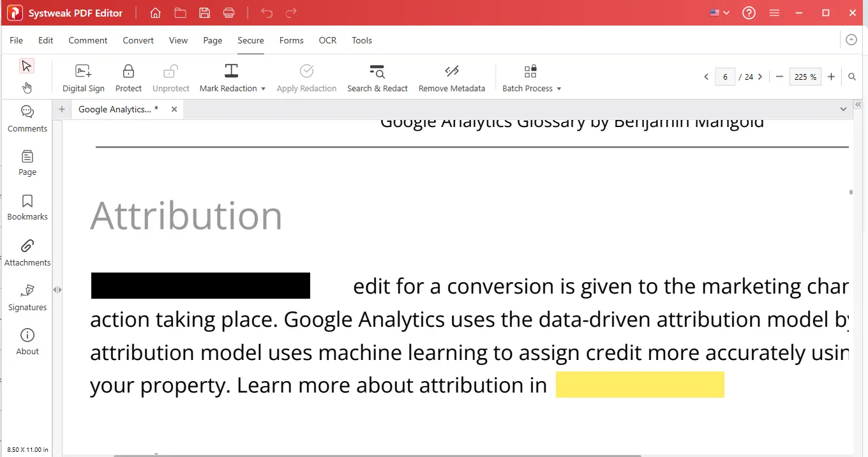Zoom in with the plus button

tap(831, 77)
